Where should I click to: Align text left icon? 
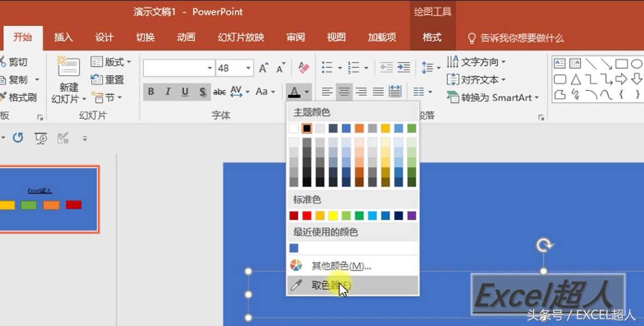tap(327, 91)
